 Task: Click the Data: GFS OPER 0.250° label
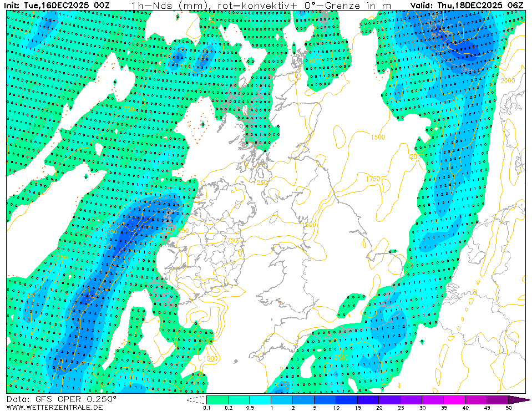[62, 399]
